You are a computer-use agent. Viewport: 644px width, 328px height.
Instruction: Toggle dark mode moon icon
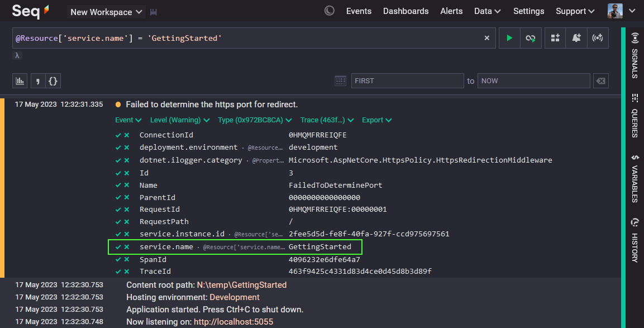pyautogui.click(x=330, y=11)
